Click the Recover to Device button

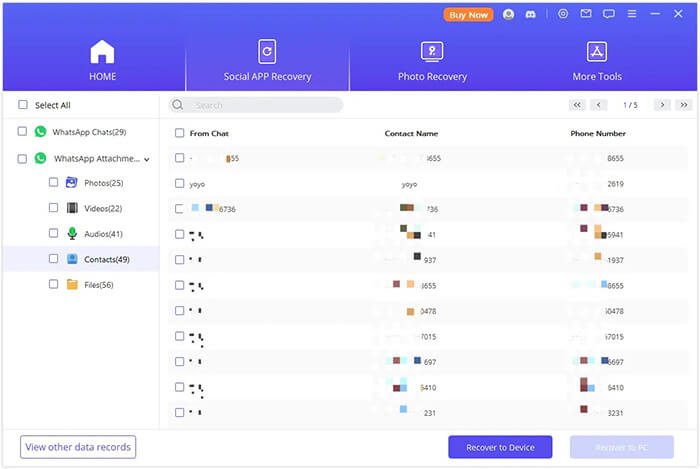tap(500, 447)
